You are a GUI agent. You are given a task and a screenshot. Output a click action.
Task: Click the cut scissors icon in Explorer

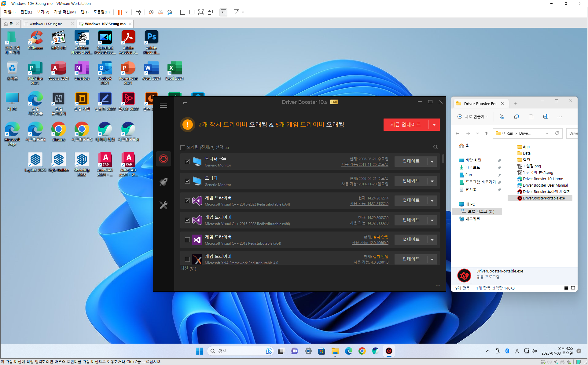(502, 117)
